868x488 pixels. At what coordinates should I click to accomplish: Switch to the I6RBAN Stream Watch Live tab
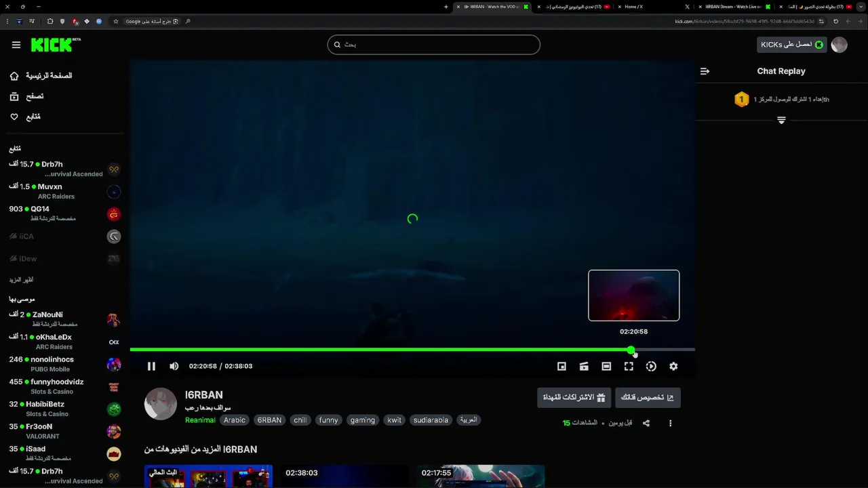(x=734, y=7)
